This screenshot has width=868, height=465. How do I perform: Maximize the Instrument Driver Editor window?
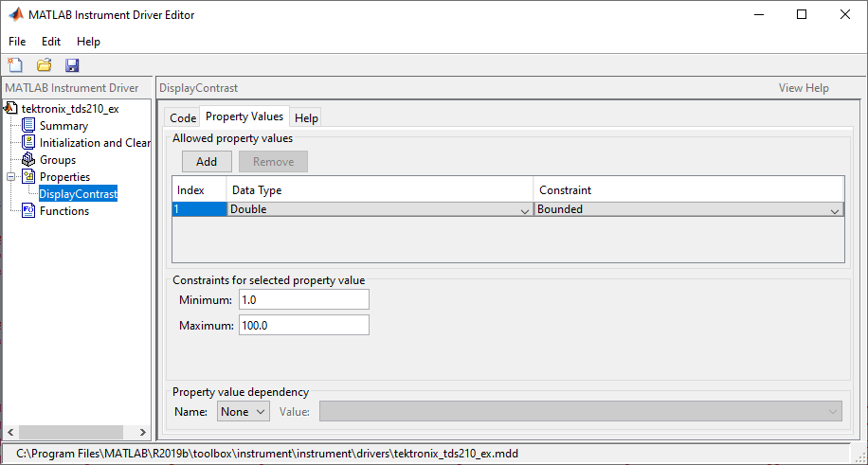tap(801, 15)
